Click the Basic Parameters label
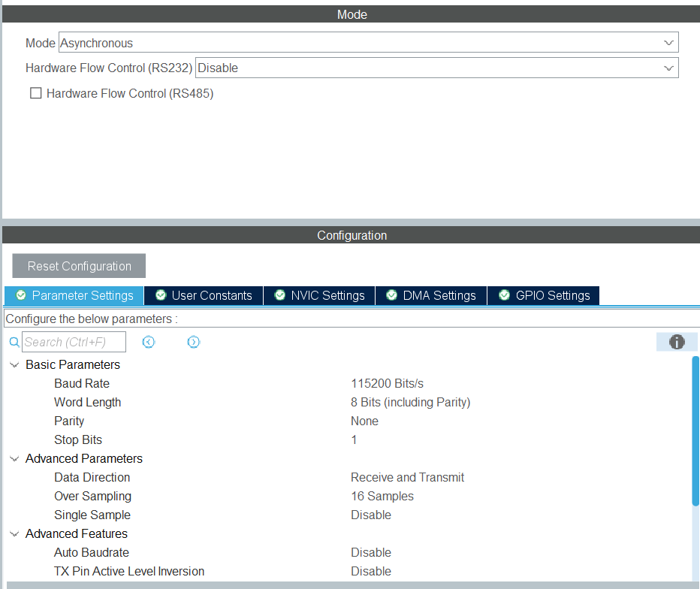The height and width of the screenshot is (589, 700). click(x=73, y=365)
